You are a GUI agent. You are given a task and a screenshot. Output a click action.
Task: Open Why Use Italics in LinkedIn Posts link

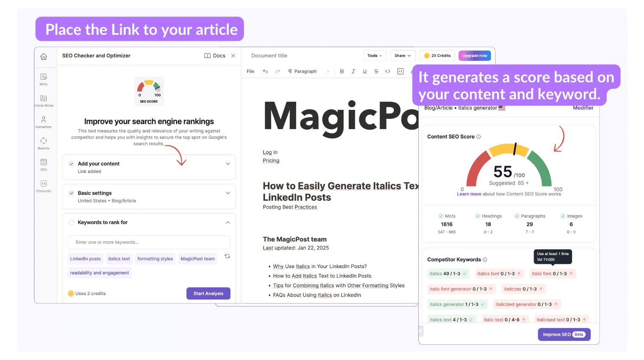(x=320, y=267)
